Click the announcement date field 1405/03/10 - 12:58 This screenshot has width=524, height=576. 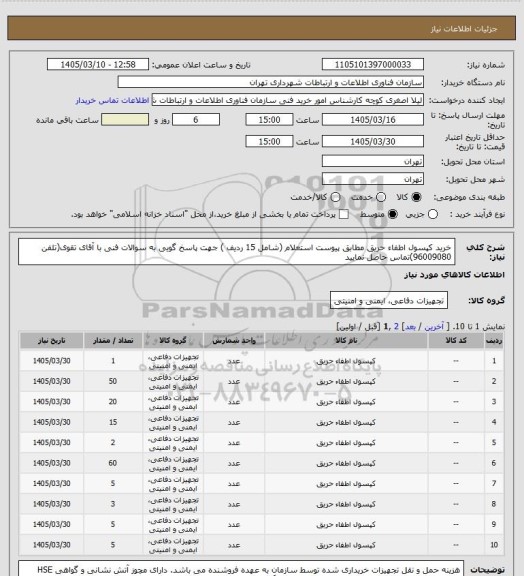click(x=98, y=65)
